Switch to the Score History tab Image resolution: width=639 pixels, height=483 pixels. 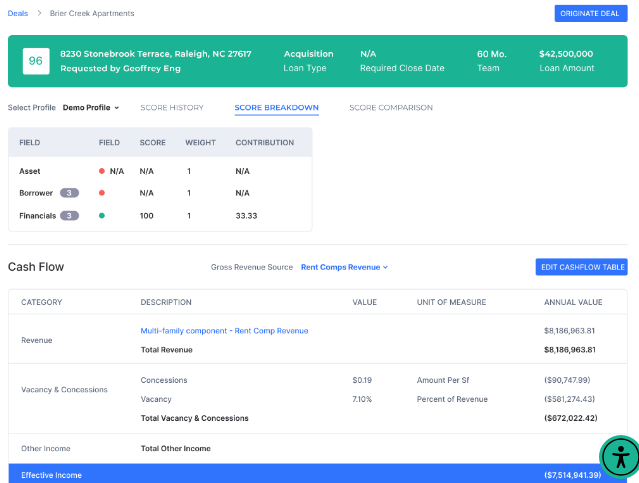point(171,107)
